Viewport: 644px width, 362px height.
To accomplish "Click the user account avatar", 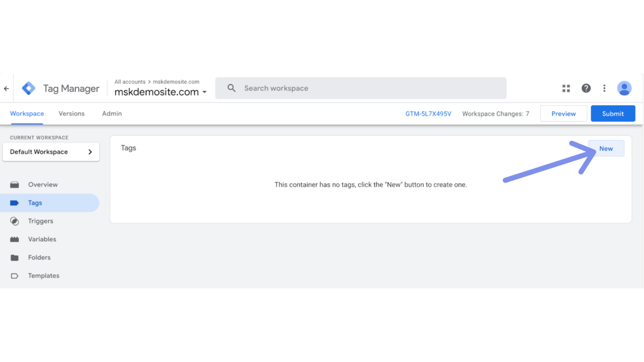I will pos(624,88).
